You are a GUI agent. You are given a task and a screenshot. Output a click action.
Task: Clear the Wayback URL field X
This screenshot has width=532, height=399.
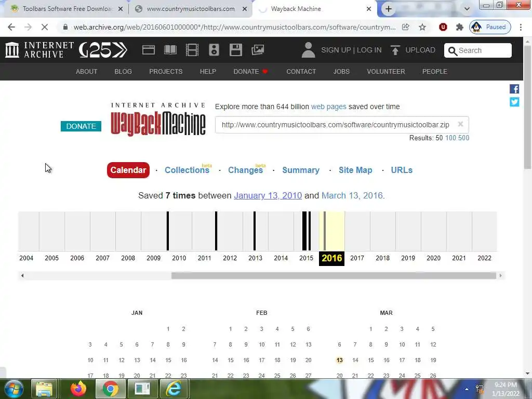460,124
